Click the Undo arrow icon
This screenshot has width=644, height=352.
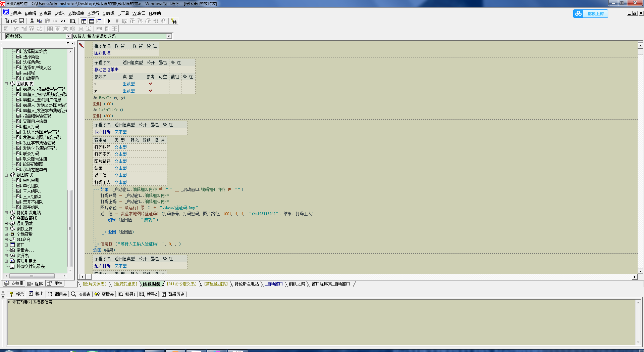(63, 21)
